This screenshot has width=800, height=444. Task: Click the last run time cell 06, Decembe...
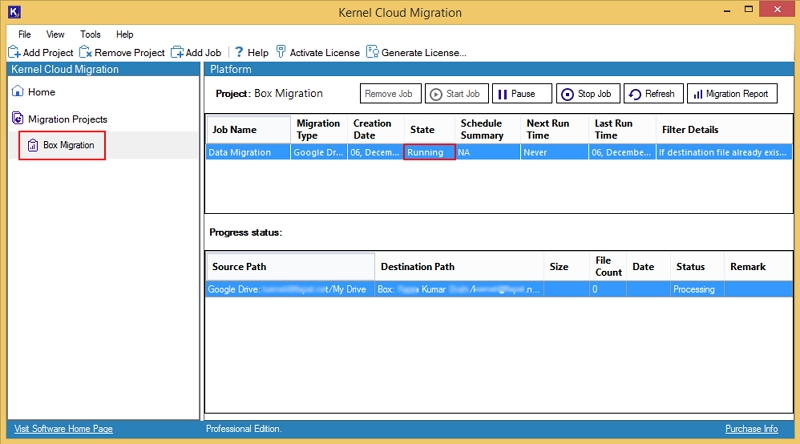tap(622, 152)
